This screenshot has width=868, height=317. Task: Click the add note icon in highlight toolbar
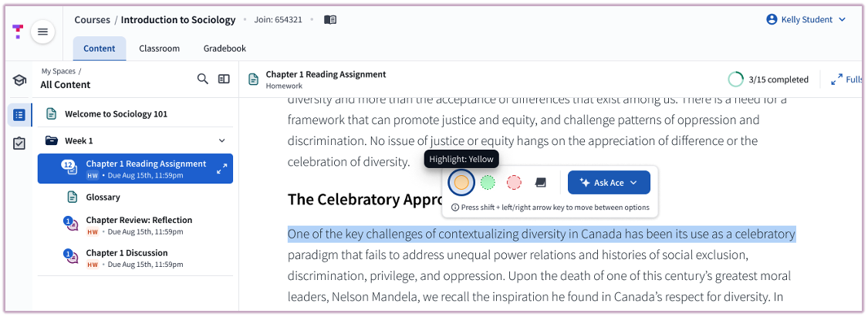(x=540, y=183)
